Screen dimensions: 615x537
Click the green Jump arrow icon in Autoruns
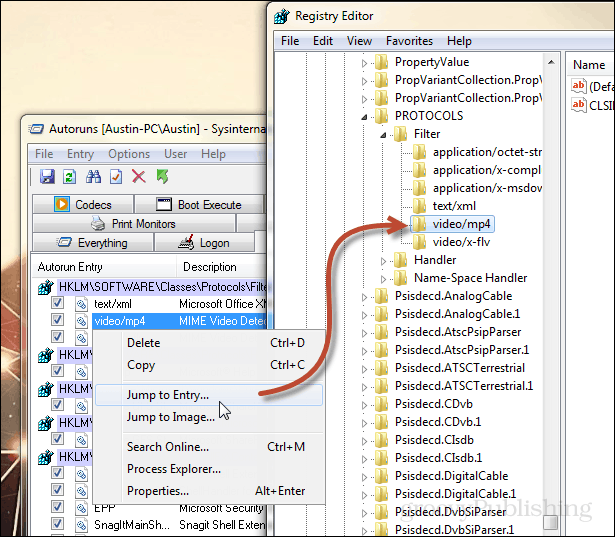pos(162,177)
